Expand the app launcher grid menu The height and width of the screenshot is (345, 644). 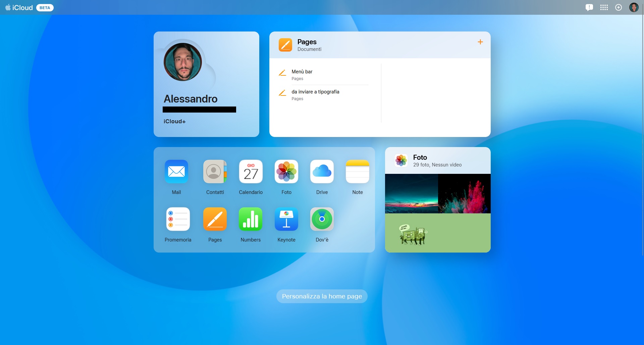coord(604,7)
